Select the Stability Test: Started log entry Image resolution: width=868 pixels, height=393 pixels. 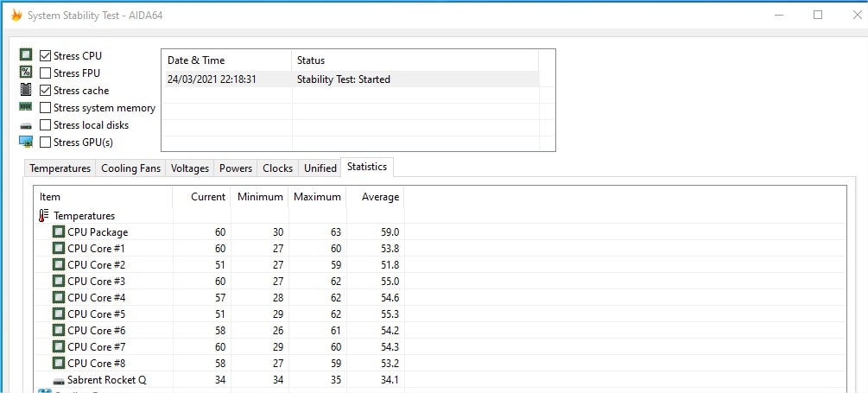[343, 79]
